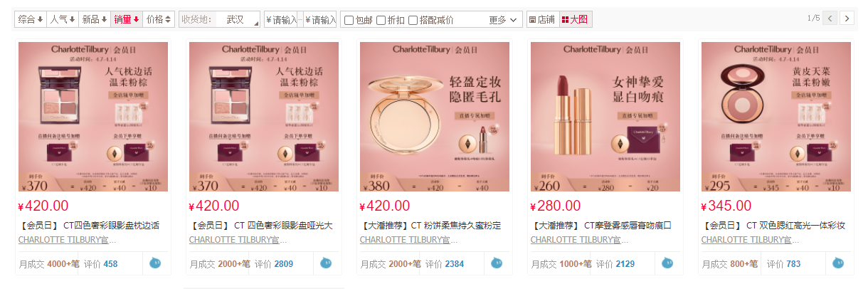Expand the 更多 filter dropdown

click(503, 20)
